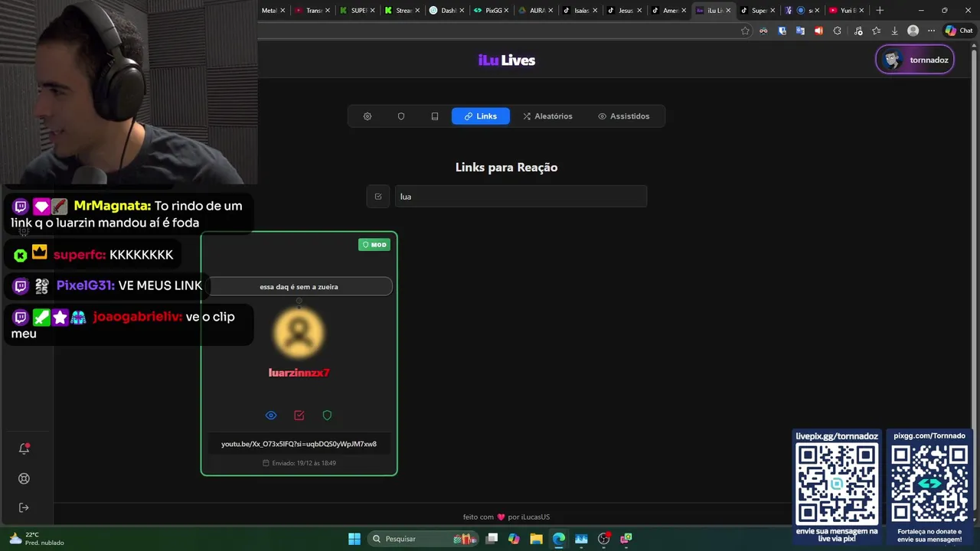Click the red extension icon in the Edge toolbar
The height and width of the screenshot is (551, 980).
pyautogui.click(x=818, y=31)
